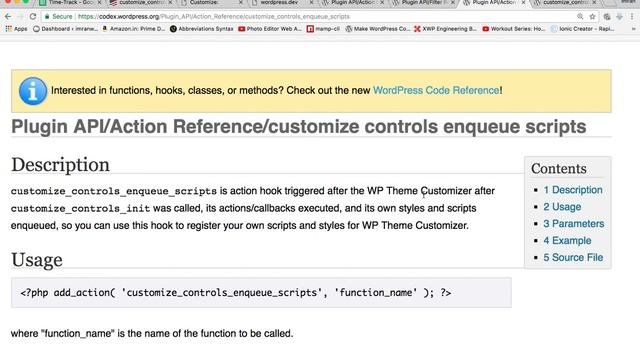Open the XWP Engineering B... bookmark
Screen dimensions: 640x360
445,29
